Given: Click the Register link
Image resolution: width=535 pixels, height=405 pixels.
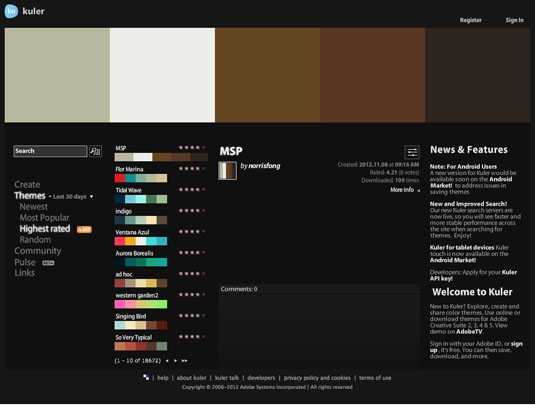Looking at the screenshot, I should tap(471, 20).
